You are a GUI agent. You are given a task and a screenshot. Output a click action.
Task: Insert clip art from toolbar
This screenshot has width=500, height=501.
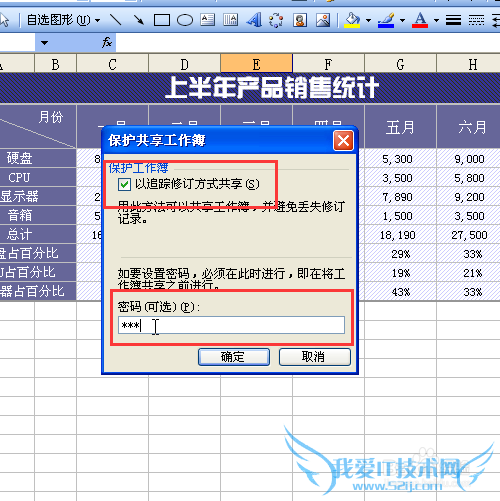coord(300,20)
